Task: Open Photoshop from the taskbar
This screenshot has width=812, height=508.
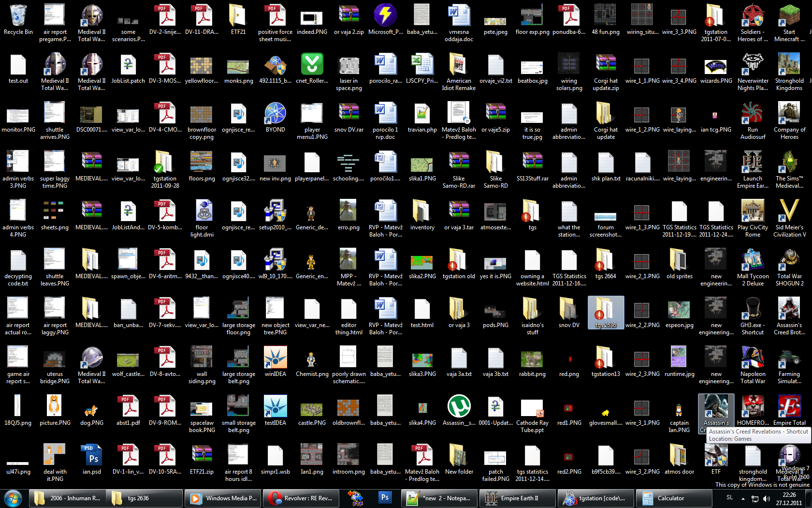Action: coord(385,498)
